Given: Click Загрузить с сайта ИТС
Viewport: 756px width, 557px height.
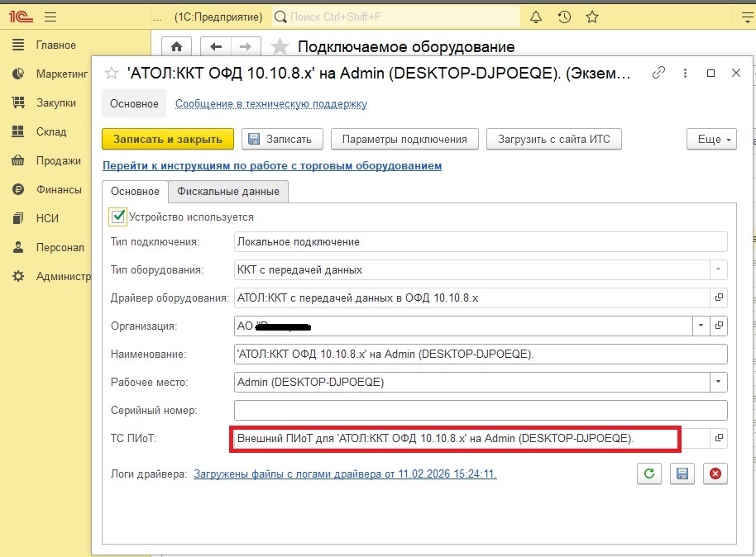Looking at the screenshot, I should point(554,139).
